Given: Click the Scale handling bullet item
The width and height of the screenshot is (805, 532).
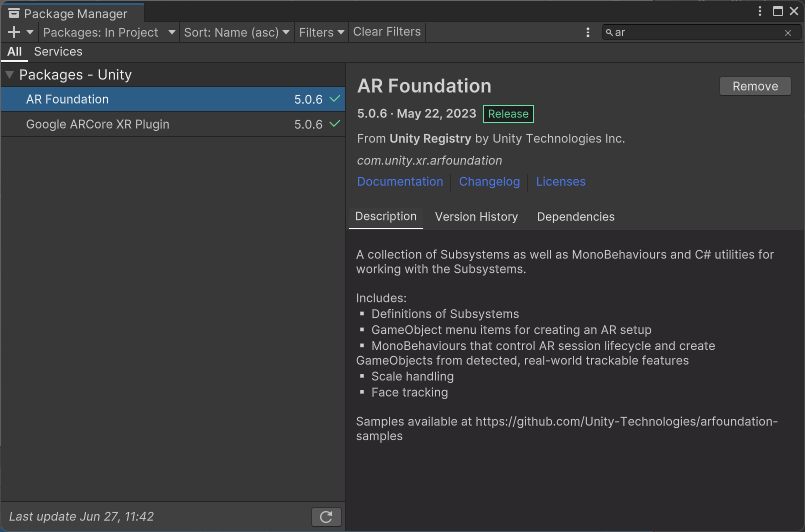Looking at the screenshot, I should click(412, 376).
